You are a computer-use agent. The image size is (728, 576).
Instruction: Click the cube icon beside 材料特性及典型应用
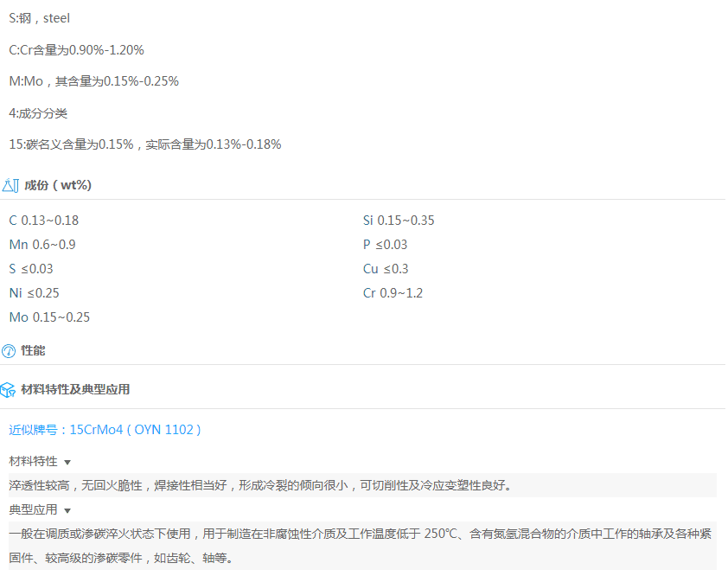(x=9, y=390)
